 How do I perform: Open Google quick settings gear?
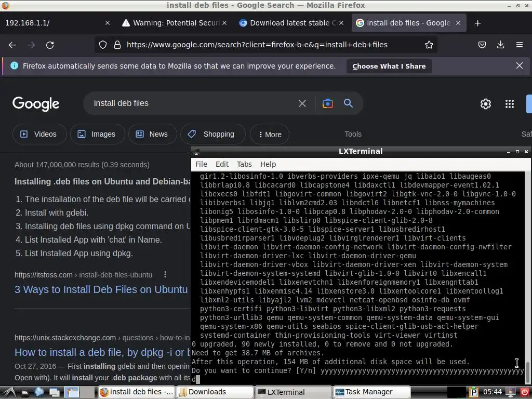(486, 104)
